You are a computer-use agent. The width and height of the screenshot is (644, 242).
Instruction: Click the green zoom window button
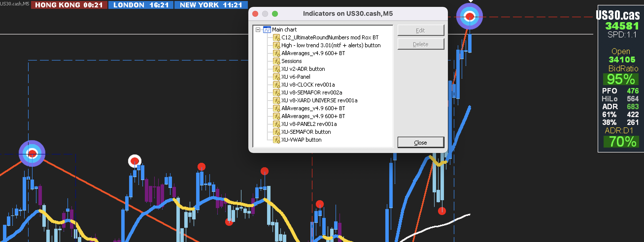tap(275, 14)
